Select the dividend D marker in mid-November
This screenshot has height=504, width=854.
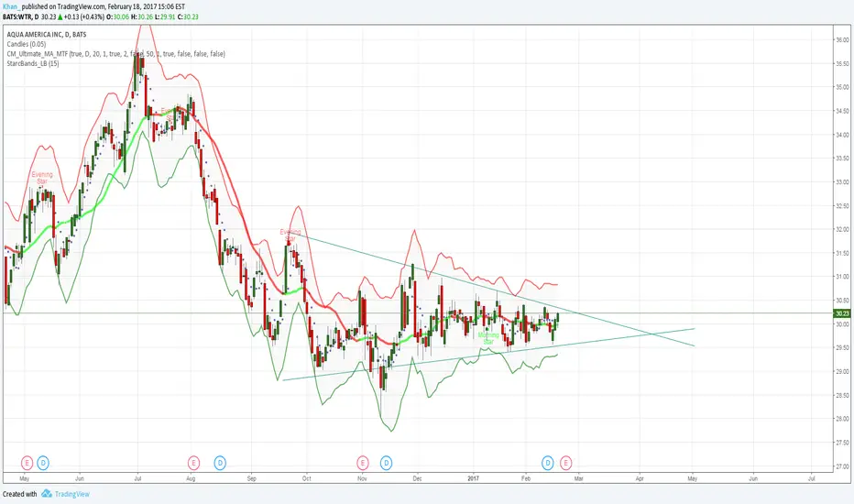[386, 463]
